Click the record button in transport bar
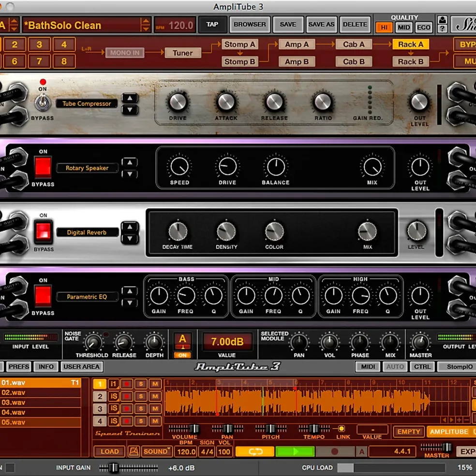Image resolution: width=476 pixels, height=476 pixels. [335, 451]
